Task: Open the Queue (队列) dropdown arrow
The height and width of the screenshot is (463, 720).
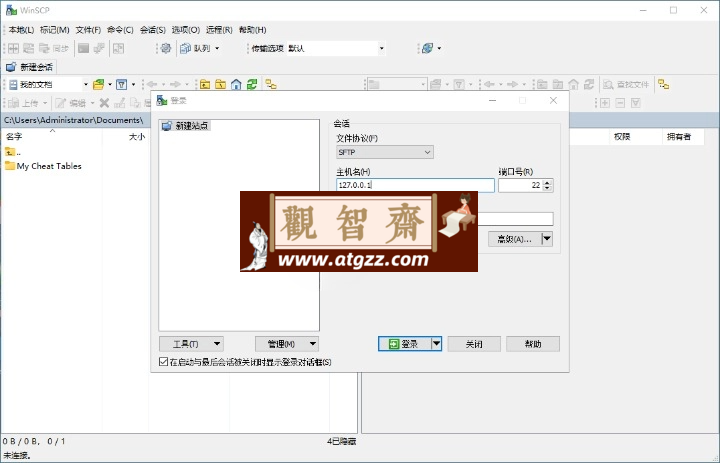Action: tap(217, 48)
